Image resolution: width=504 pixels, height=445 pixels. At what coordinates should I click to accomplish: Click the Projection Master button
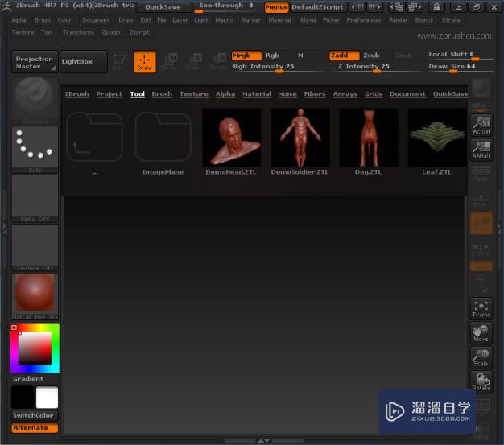[35, 62]
